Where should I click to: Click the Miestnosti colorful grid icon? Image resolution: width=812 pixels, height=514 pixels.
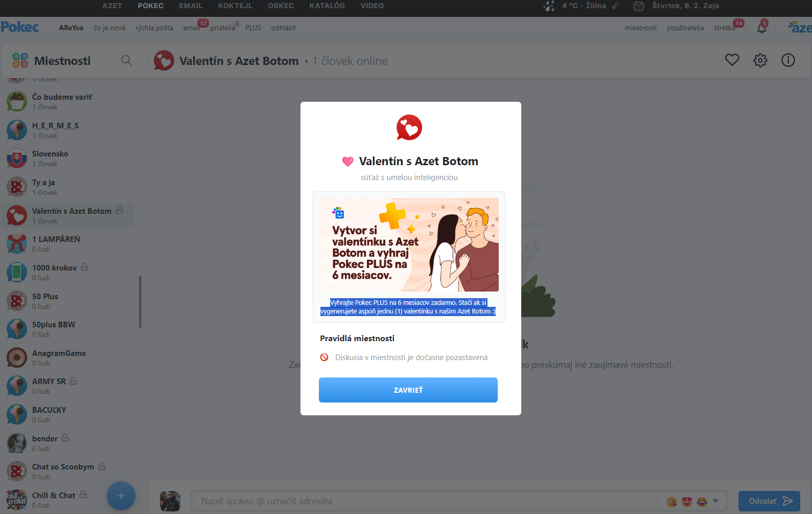[x=20, y=60]
